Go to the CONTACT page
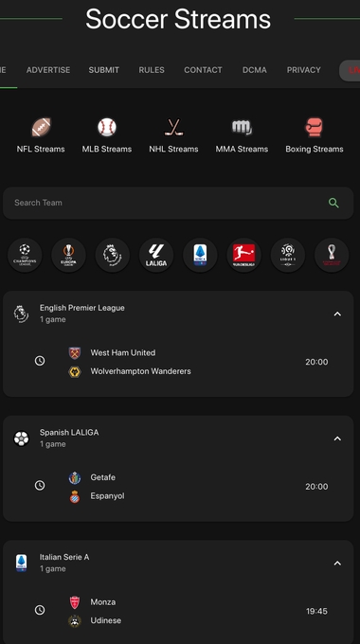The image size is (360, 644). 203,70
